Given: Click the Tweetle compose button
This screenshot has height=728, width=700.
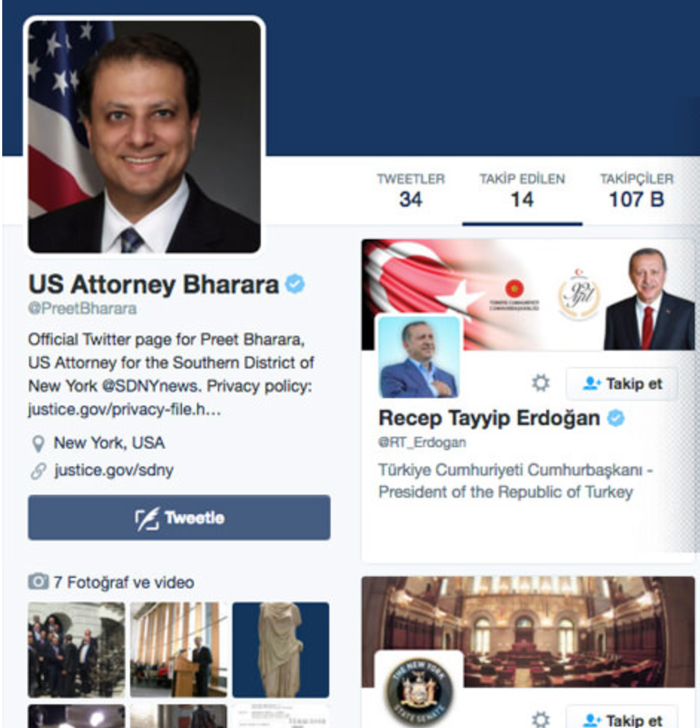Looking at the screenshot, I should point(179,517).
